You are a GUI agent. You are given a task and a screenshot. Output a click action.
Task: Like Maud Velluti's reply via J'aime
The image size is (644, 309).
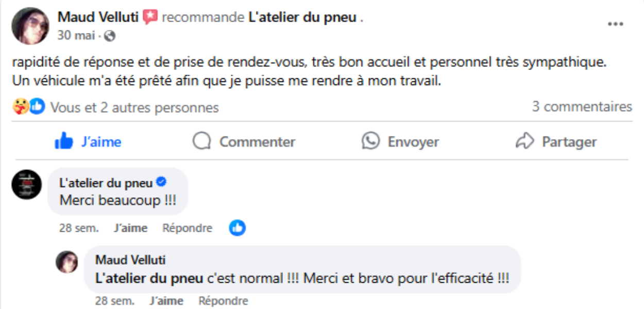click(x=166, y=301)
